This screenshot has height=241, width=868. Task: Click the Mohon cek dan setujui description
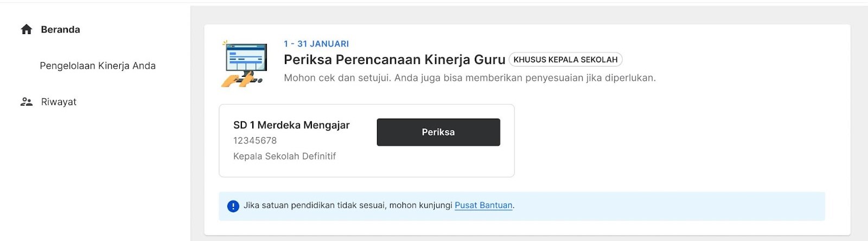[470, 78]
